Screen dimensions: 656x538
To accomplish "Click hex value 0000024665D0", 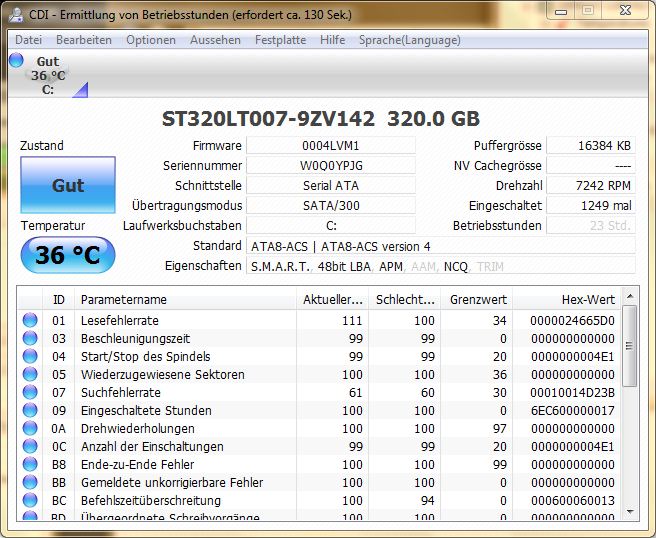I will [573, 320].
